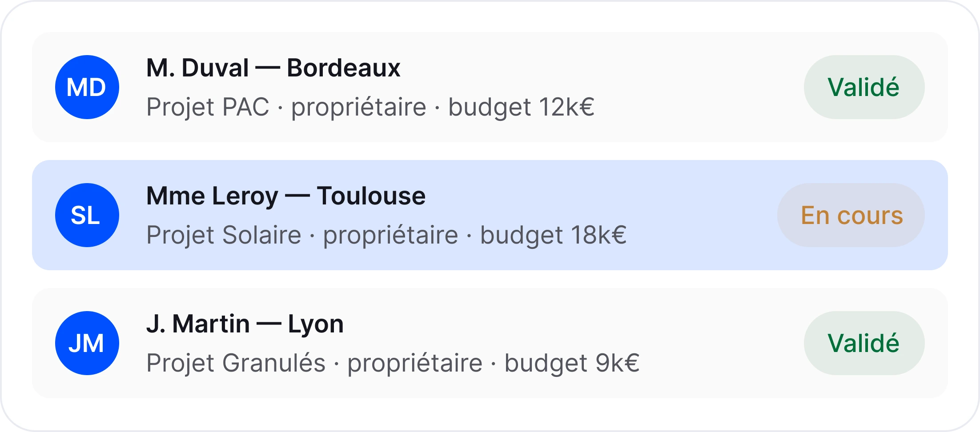Click the MD avatar icon
This screenshot has height=432, width=980.
coord(87,87)
